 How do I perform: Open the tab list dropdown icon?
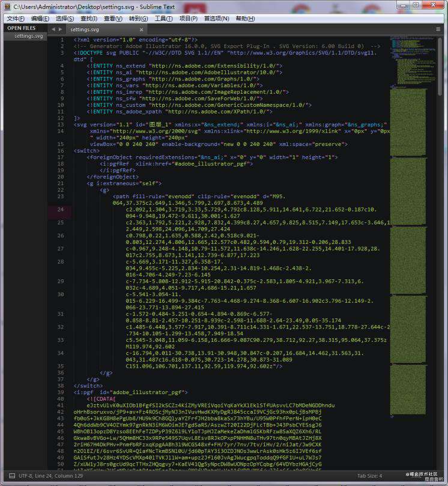[x=438, y=29]
